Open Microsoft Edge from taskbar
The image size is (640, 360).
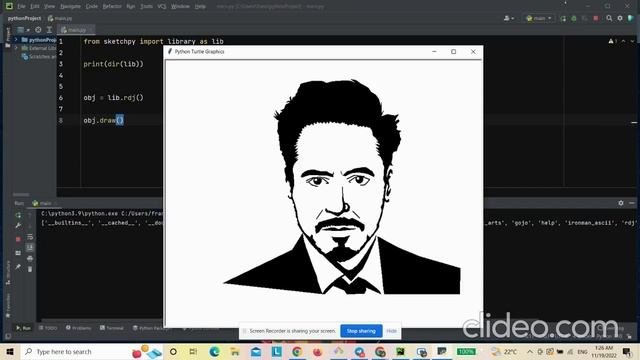[x=214, y=351]
